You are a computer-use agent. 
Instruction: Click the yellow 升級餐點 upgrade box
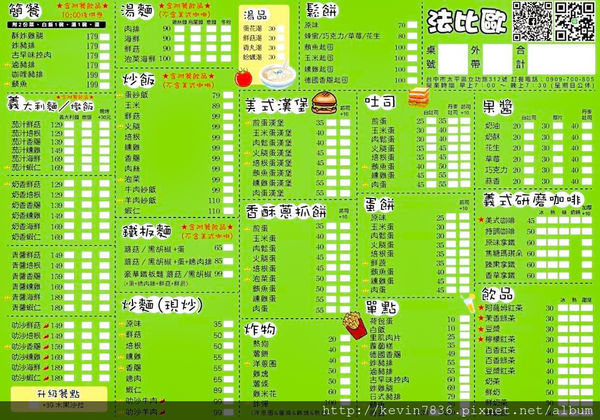[59, 398]
